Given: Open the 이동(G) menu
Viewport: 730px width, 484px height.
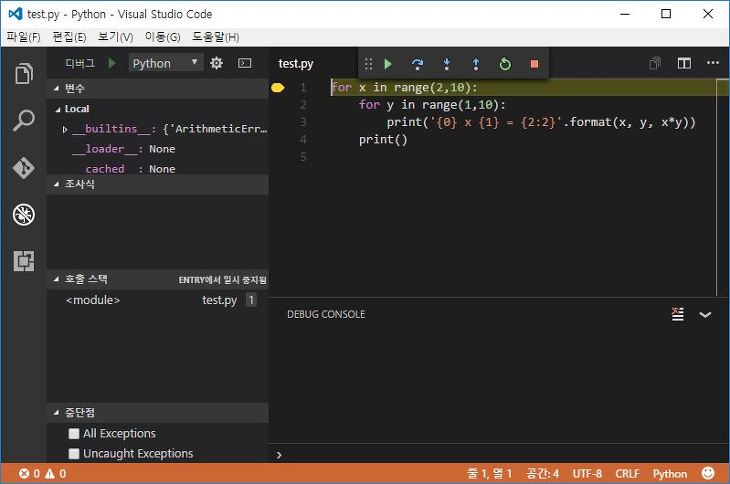Looking at the screenshot, I should click(x=162, y=37).
